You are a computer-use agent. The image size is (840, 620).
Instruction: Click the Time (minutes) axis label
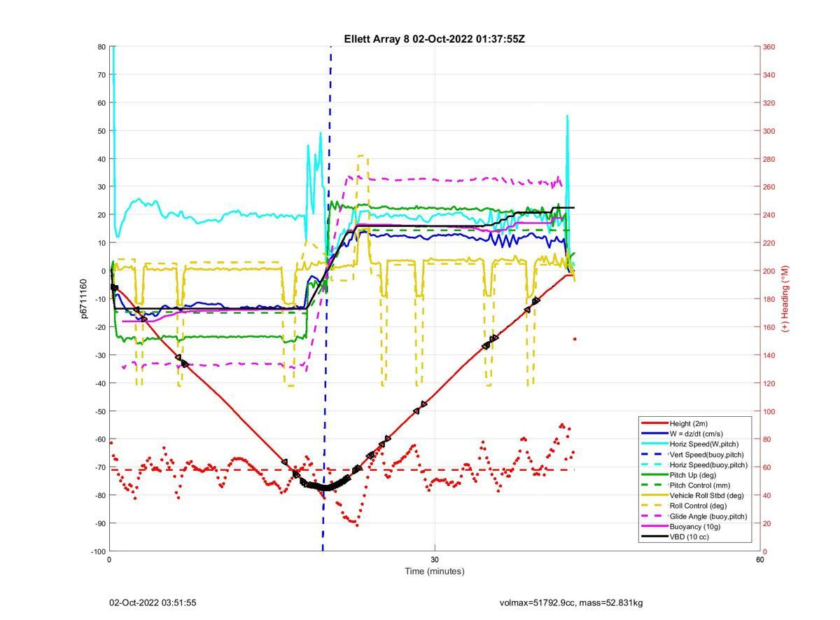point(435,571)
